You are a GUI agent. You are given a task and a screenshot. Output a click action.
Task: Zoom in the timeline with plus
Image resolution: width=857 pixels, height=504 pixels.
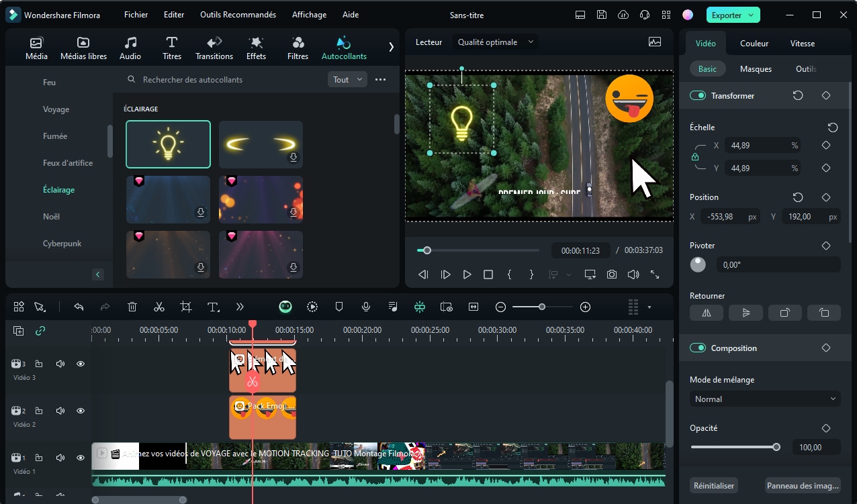(585, 307)
